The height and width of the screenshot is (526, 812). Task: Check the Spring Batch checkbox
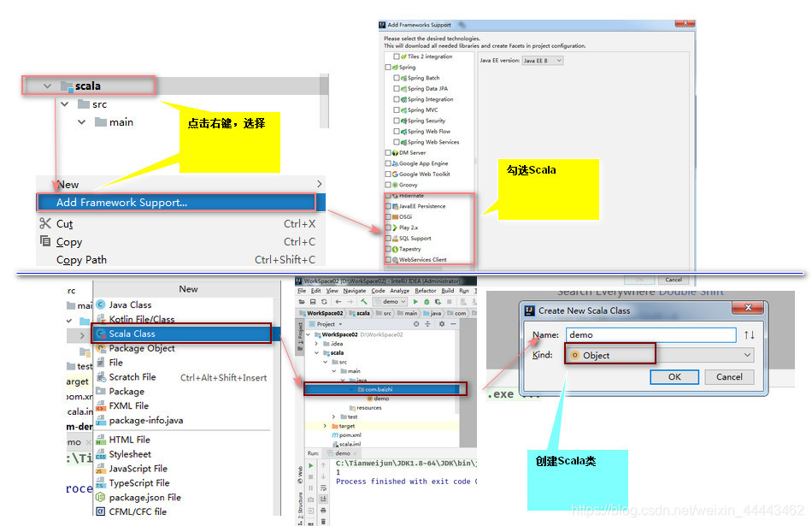[x=396, y=78]
